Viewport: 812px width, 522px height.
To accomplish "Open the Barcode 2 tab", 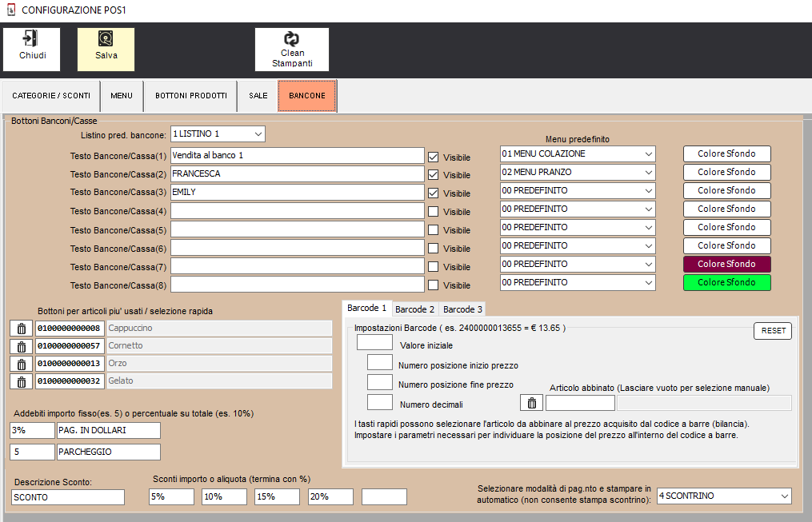I will pos(415,309).
